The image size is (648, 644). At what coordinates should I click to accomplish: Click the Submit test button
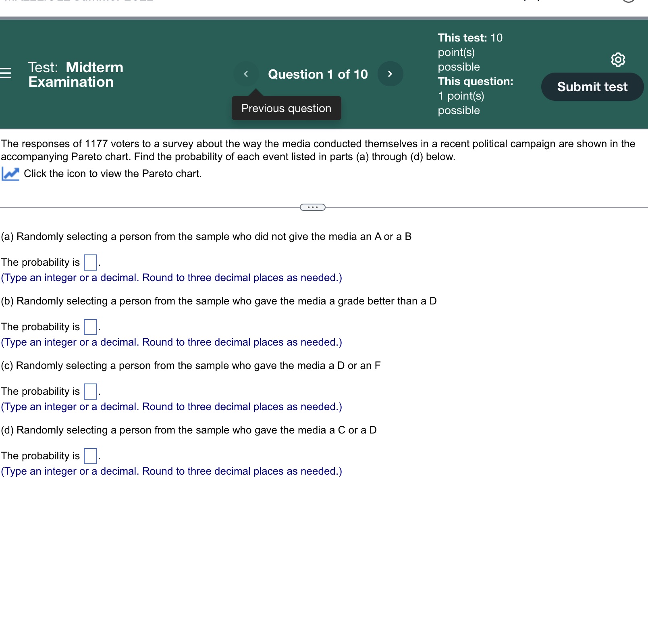[592, 86]
